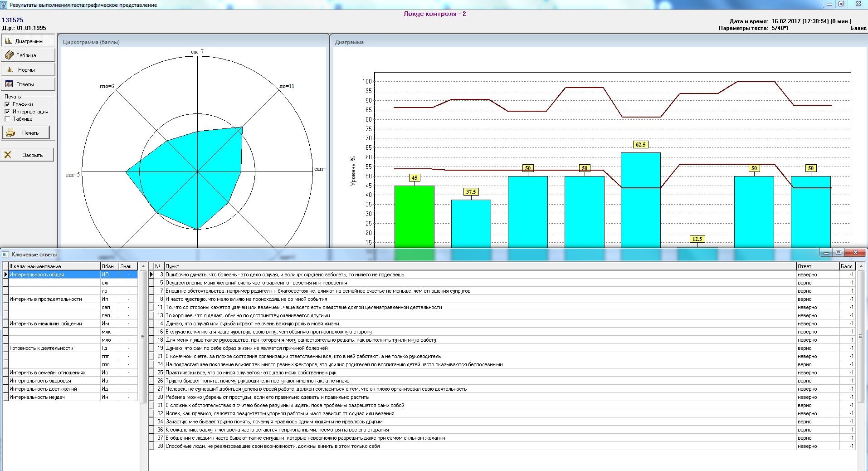
Task: Click the chart icon on Нормы button
Action: [10, 70]
